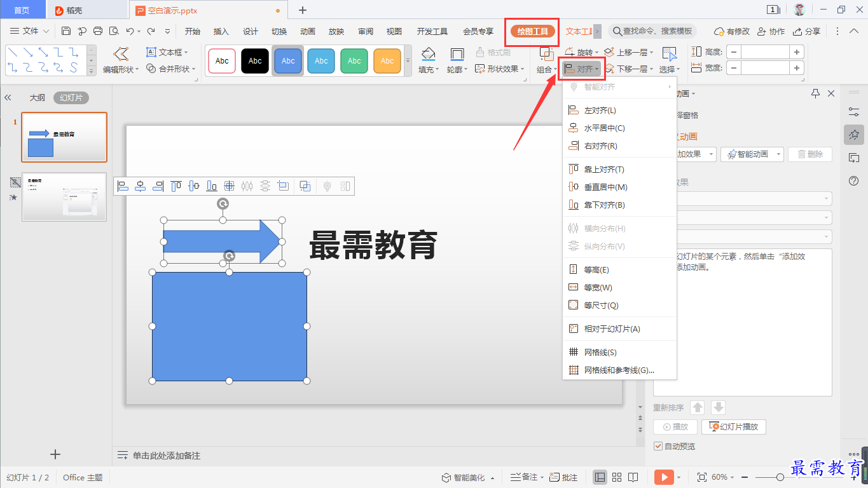The width and height of the screenshot is (868, 488).
Task: Open help question mark icon in right sidebar
Action: (x=854, y=181)
